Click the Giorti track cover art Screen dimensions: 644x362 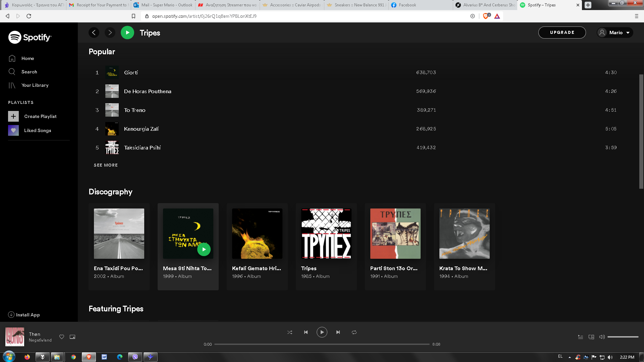pyautogui.click(x=112, y=72)
